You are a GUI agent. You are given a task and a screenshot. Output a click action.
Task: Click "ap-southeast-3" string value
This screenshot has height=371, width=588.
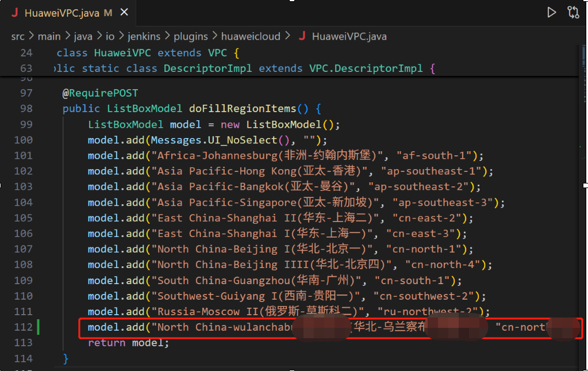click(x=443, y=202)
